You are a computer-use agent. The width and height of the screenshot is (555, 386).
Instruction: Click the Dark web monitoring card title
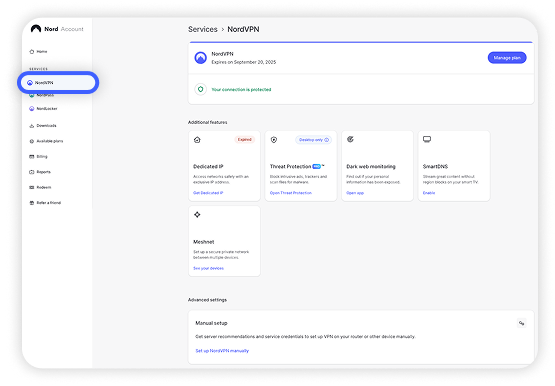pos(371,166)
